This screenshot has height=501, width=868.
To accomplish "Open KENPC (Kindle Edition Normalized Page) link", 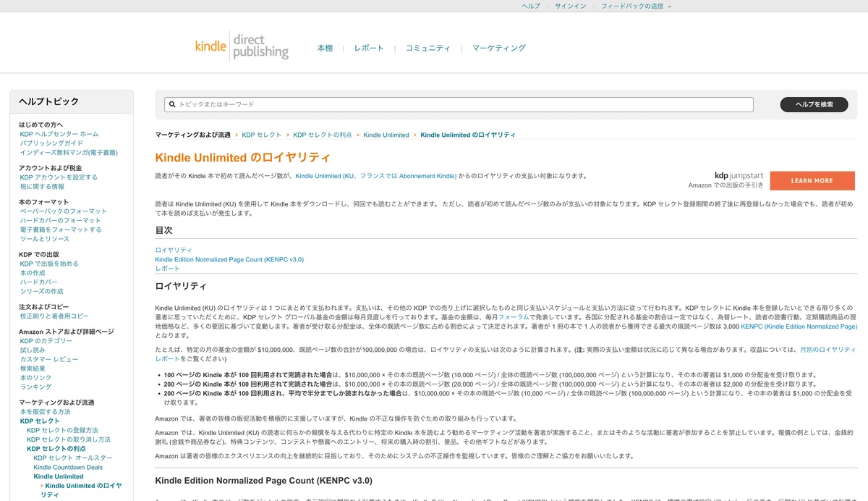I will click(799, 327).
